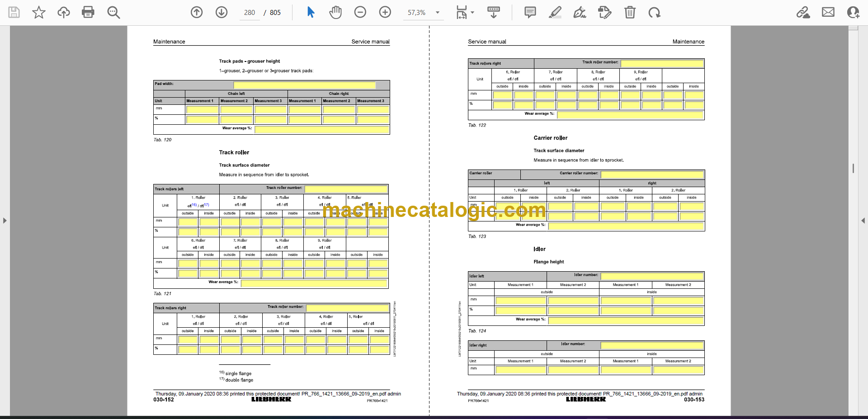Select the 'Tab. 122' caption
This screenshot has width=868, height=419.
click(x=477, y=125)
